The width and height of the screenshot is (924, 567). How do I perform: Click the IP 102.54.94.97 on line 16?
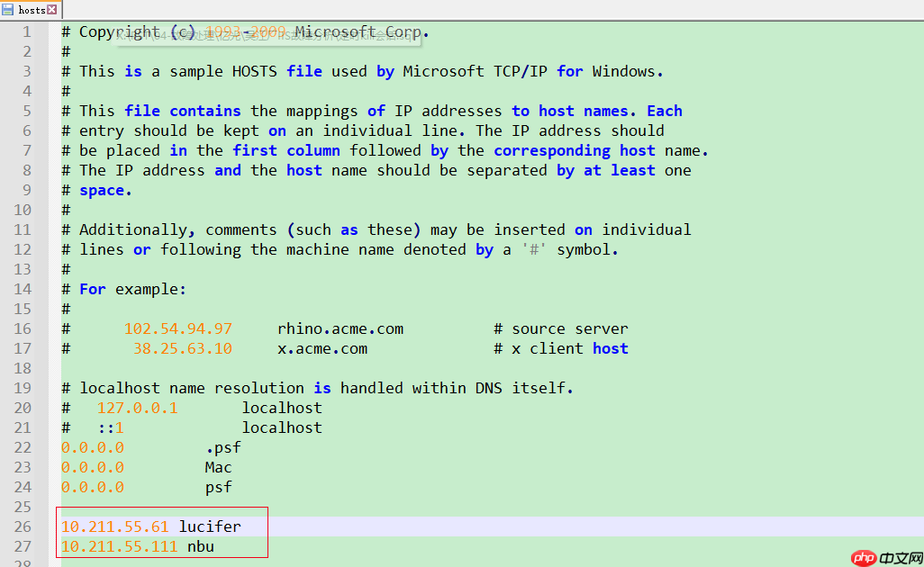pos(177,328)
